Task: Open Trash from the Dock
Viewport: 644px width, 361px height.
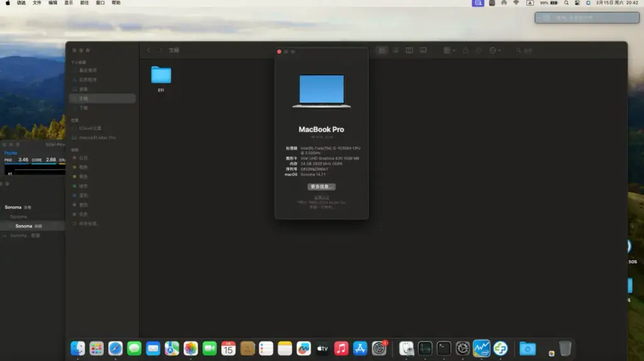Action: click(565, 348)
